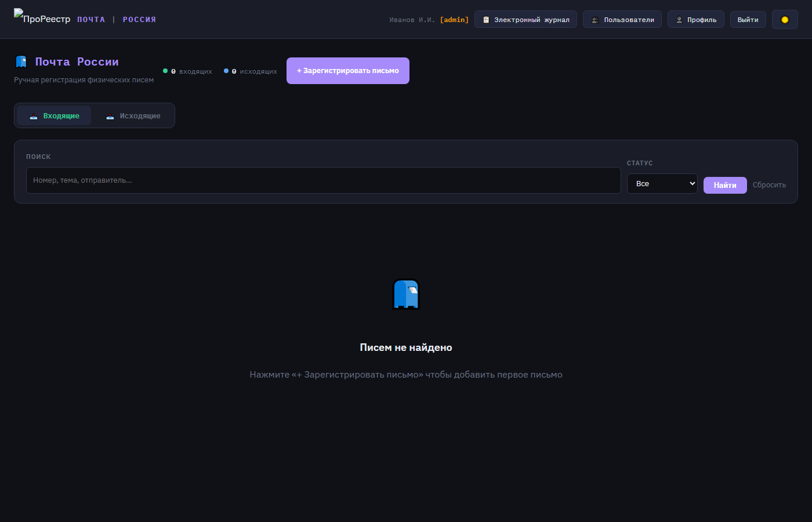Toggle light theme with sun icon
This screenshot has height=522, width=812.
pyautogui.click(x=785, y=20)
